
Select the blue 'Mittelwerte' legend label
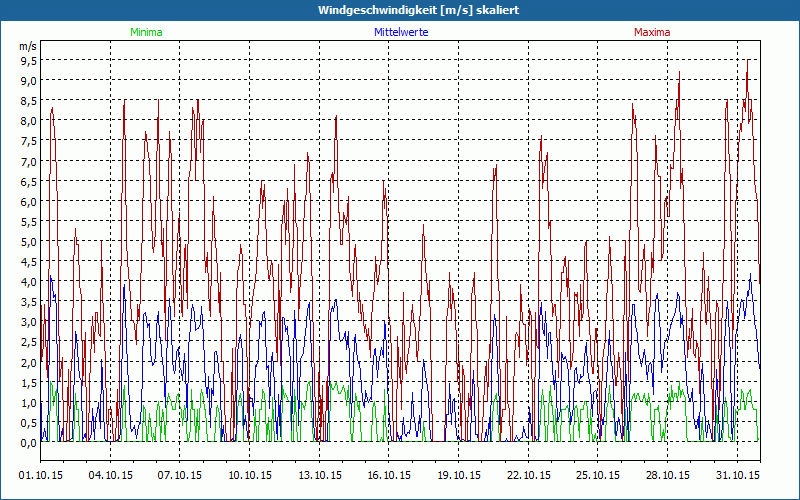[x=401, y=32]
